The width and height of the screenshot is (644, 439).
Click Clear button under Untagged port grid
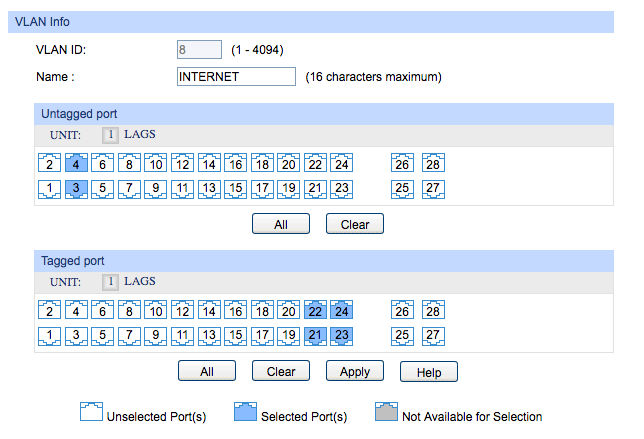(355, 224)
